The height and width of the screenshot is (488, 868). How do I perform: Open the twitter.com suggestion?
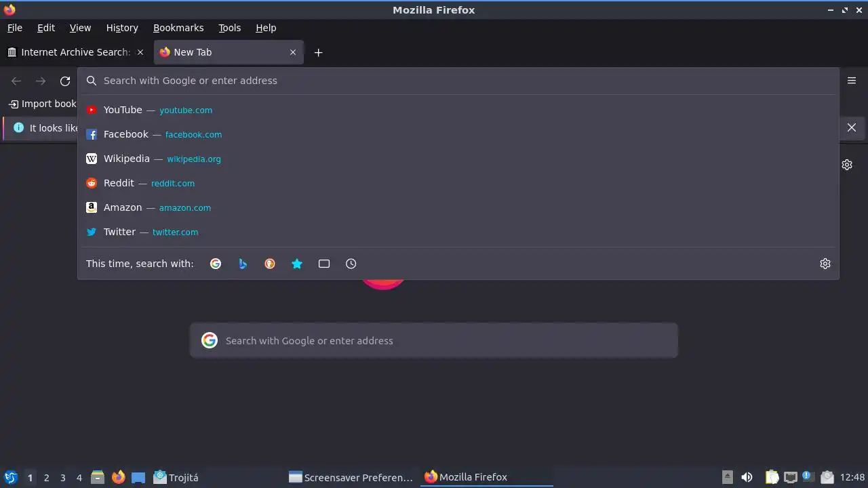tap(458, 232)
